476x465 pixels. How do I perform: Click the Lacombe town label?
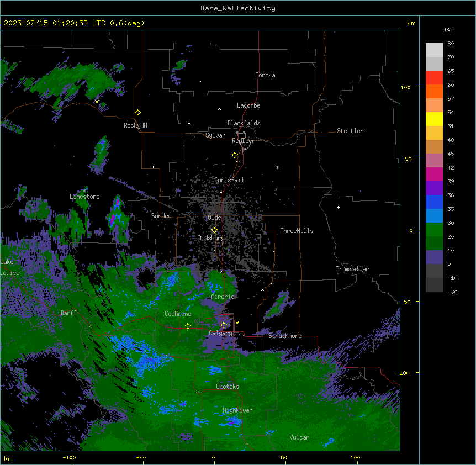(248, 105)
